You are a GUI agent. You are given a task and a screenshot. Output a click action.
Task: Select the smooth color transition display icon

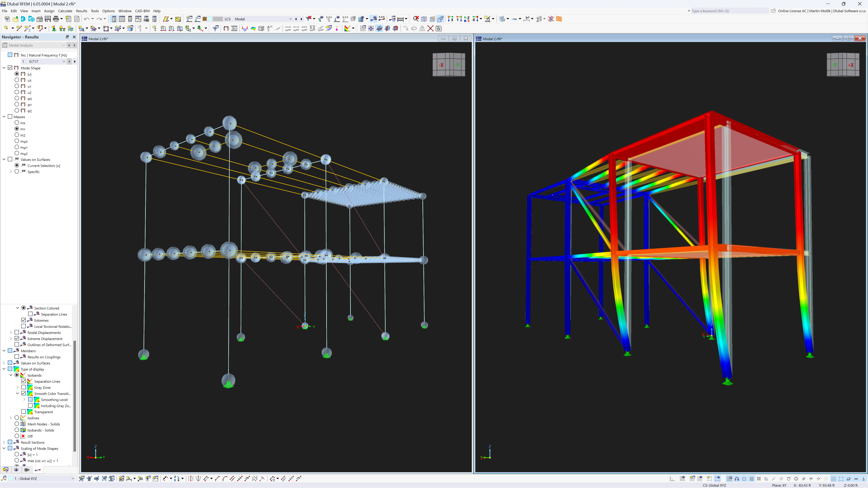coord(31,393)
